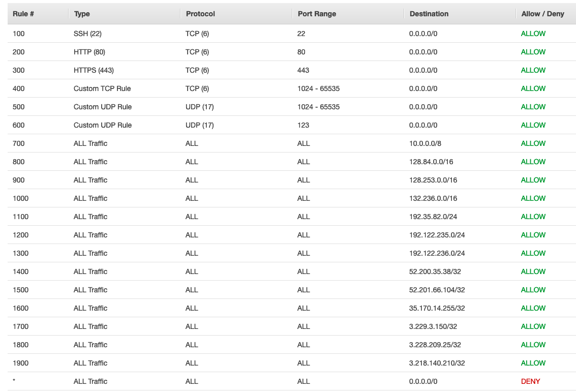The width and height of the screenshot is (576, 392).
Task: Select destination 52.201.66.104/32
Action: (437, 290)
